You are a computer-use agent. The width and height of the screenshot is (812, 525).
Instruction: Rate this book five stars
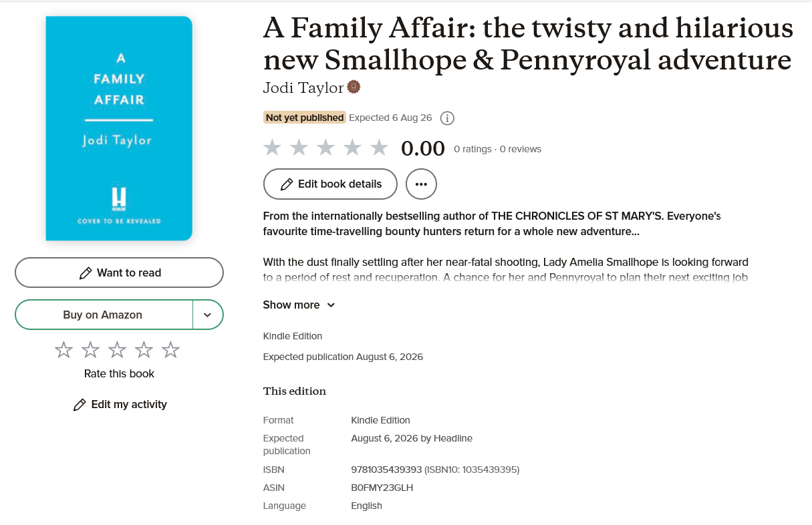click(x=171, y=349)
